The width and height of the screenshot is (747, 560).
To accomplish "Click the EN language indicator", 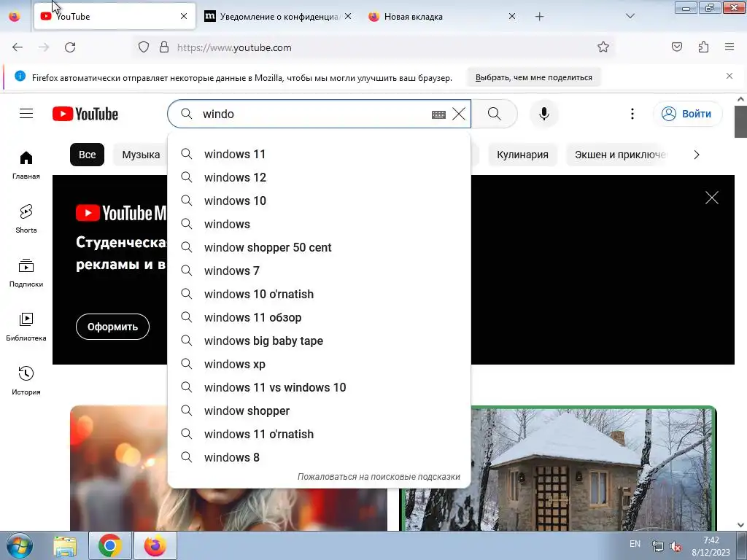I will [x=635, y=544].
